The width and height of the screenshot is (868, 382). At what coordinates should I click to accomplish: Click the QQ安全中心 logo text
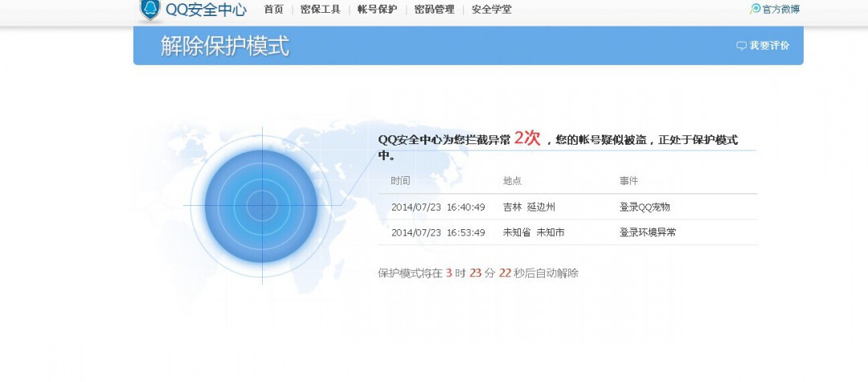tap(206, 10)
